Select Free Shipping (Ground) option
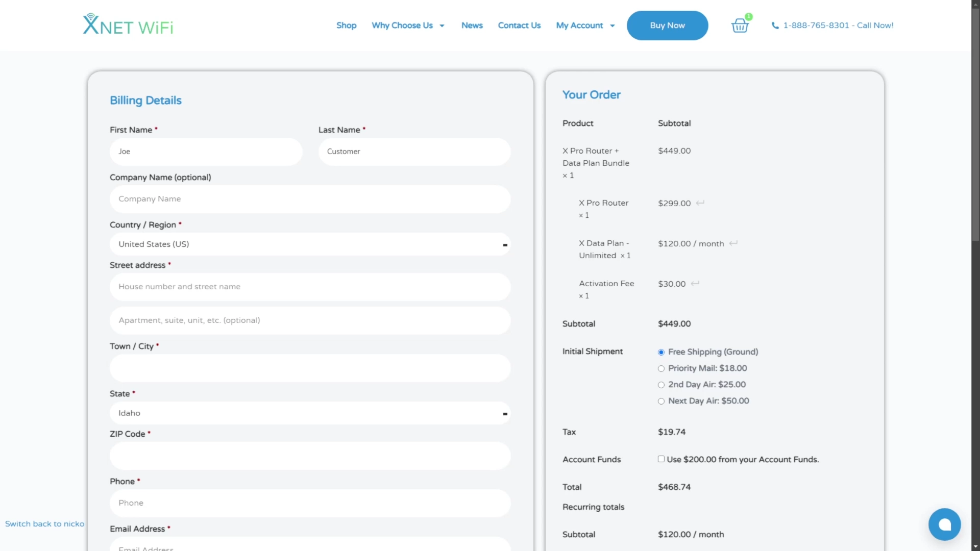The height and width of the screenshot is (551, 980). (x=661, y=352)
